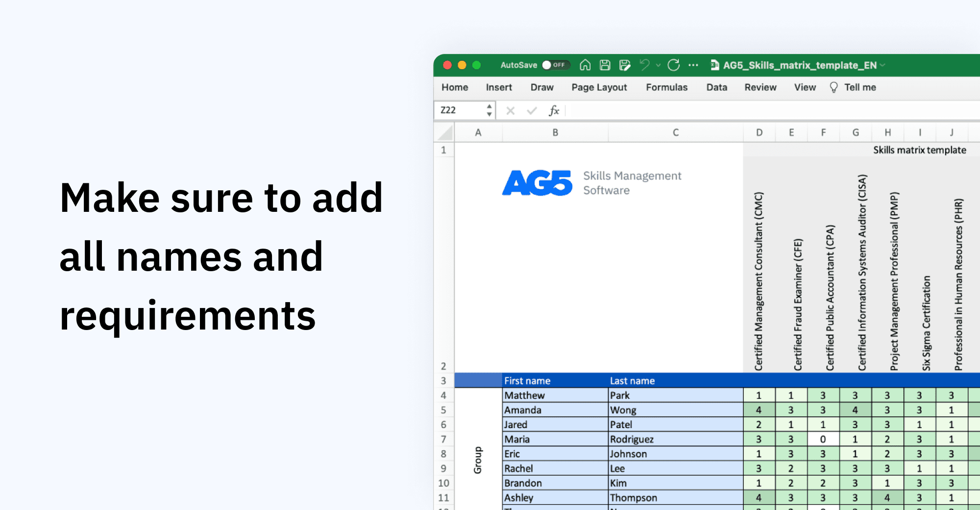Save the workbook with the floppy disk icon
The width and height of the screenshot is (980, 510).
pos(604,65)
